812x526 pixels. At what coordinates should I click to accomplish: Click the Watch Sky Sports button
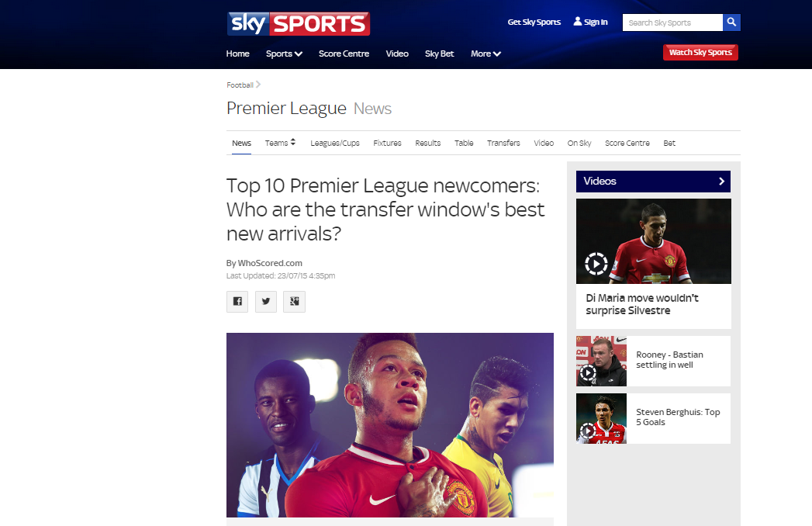[x=700, y=52]
